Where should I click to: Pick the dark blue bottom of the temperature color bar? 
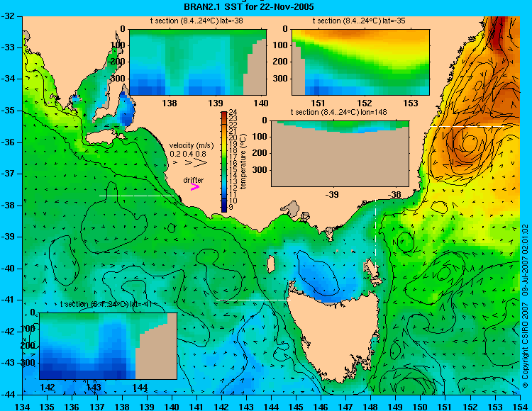tap(224, 208)
